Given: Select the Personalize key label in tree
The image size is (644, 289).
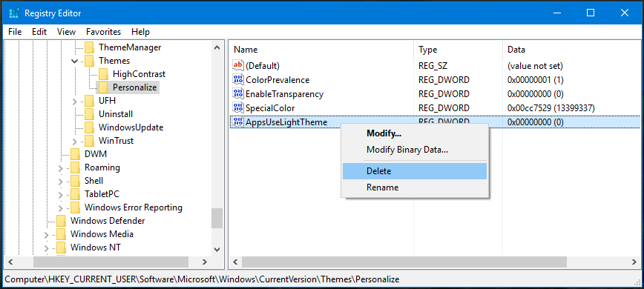Looking at the screenshot, I should click(135, 87).
